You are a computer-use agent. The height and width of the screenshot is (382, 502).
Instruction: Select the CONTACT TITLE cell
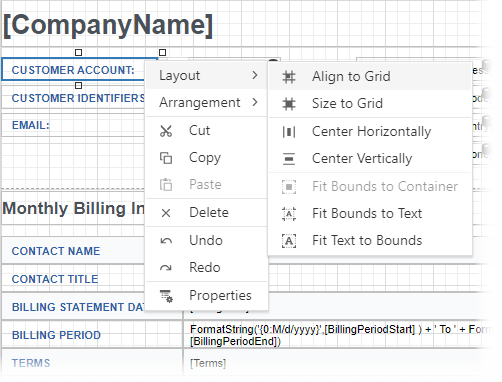[x=73, y=279]
